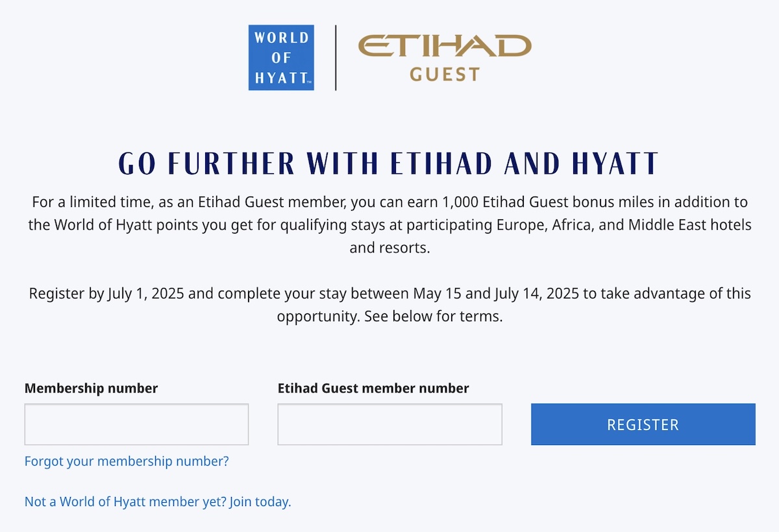The height and width of the screenshot is (532, 779).
Task: Open the 'Forgot your membership number?' link
Action: (127, 461)
